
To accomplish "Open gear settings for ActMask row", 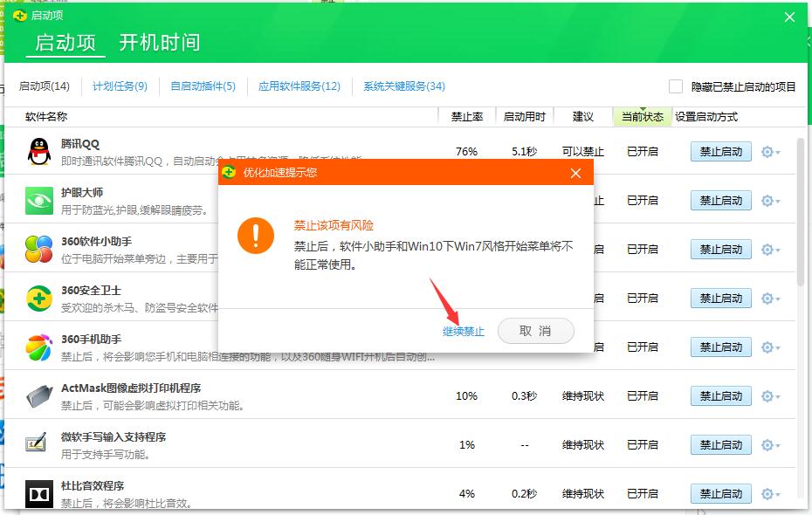I will [770, 396].
